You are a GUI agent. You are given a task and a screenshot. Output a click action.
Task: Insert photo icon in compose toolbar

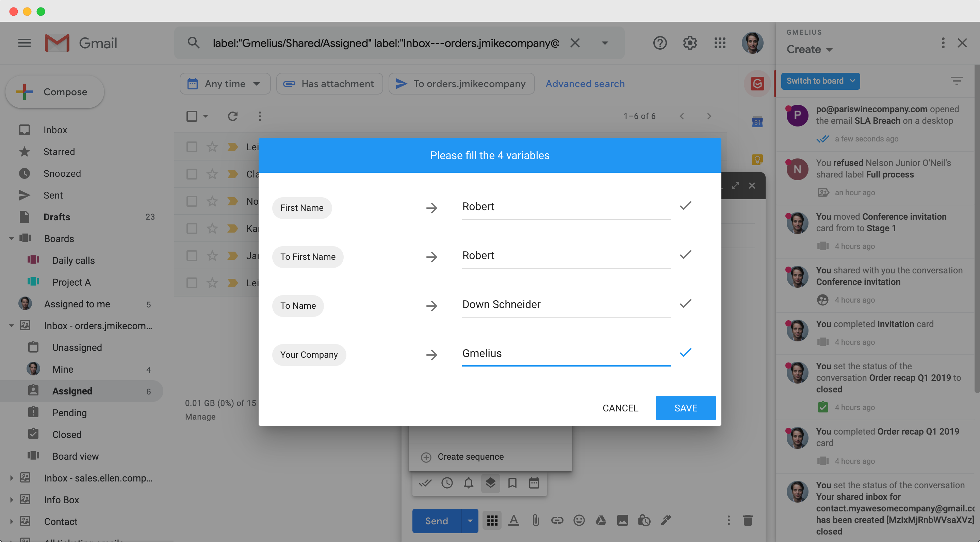[623, 520]
